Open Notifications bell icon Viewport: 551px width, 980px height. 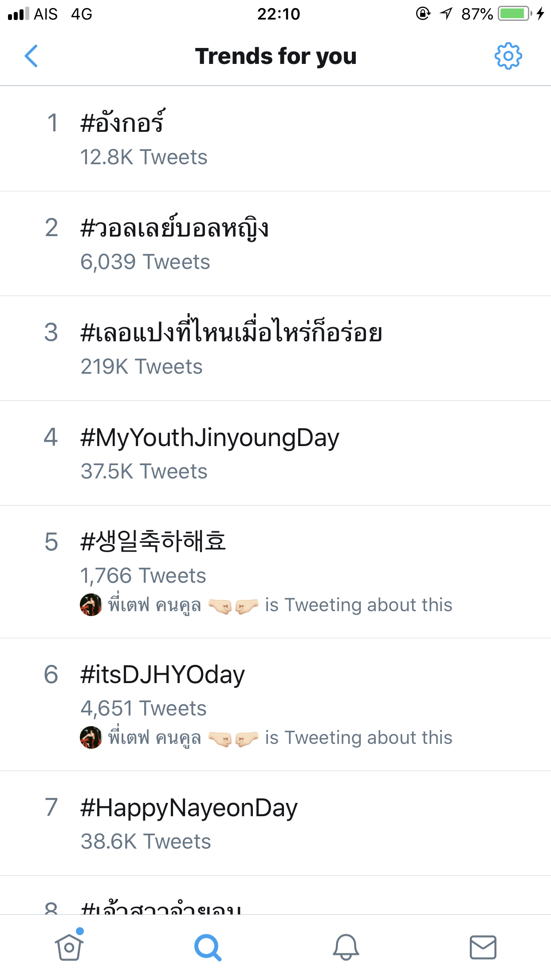click(346, 947)
